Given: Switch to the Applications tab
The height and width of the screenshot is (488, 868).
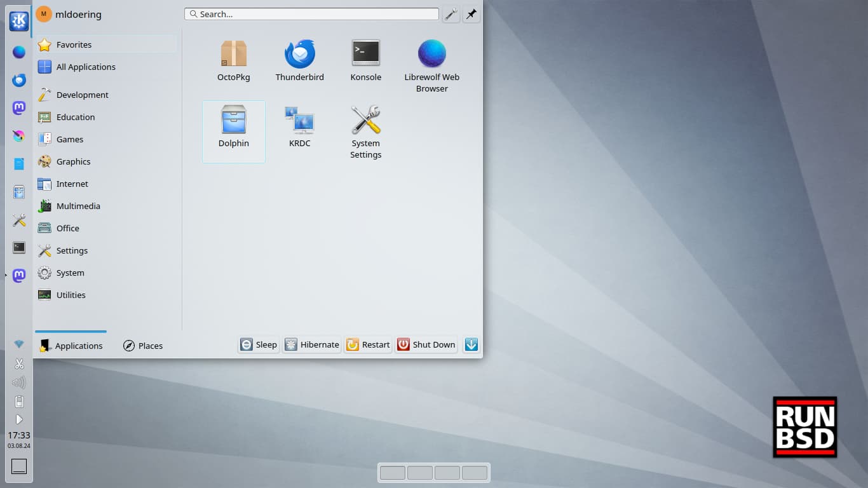Looking at the screenshot, I should pos(71,346).
